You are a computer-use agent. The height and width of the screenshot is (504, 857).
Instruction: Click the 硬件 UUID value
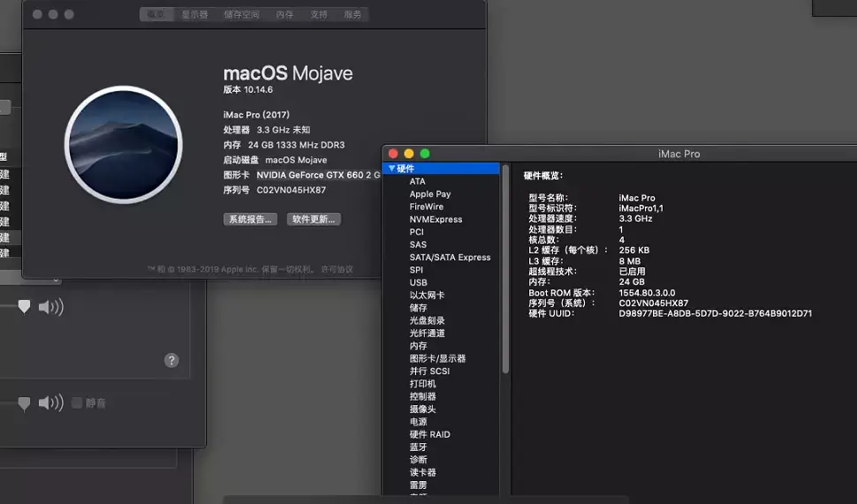[x=715, y=313]
